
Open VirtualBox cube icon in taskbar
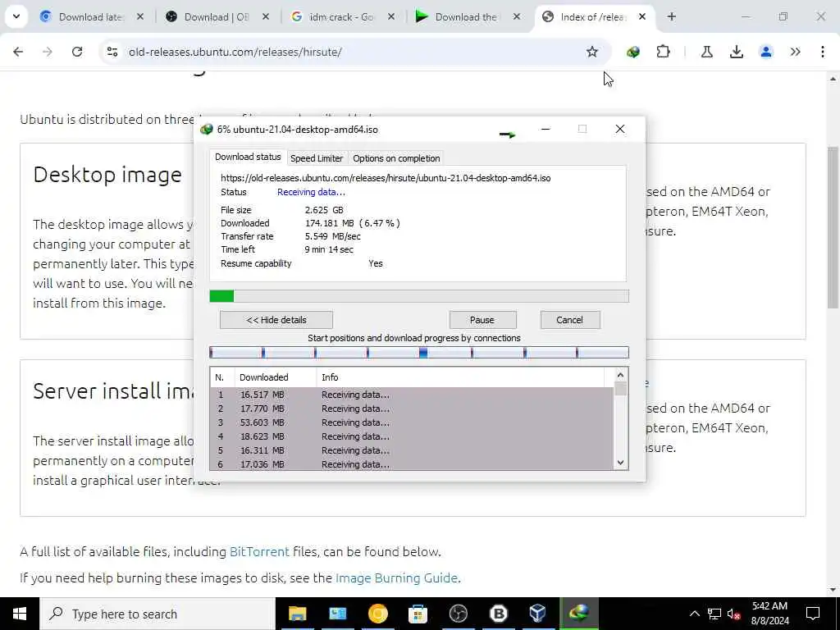pyautogui.click(x=537, y=614)
